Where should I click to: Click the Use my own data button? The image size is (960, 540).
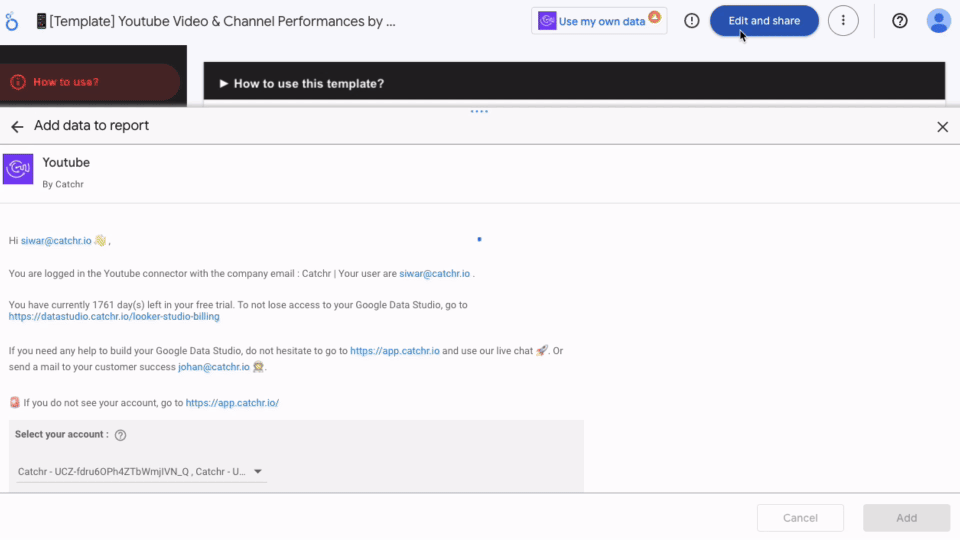(599, 21)
